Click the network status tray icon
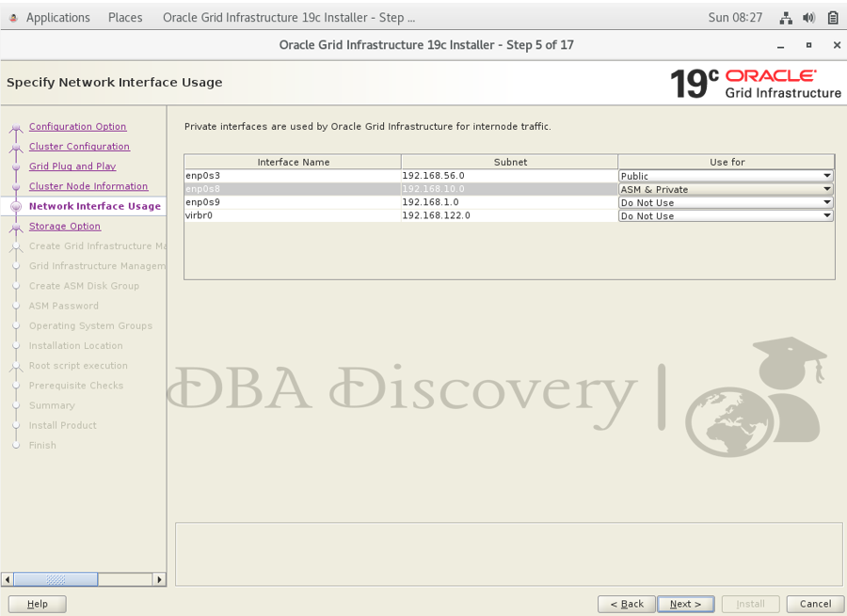 [786, 18]
